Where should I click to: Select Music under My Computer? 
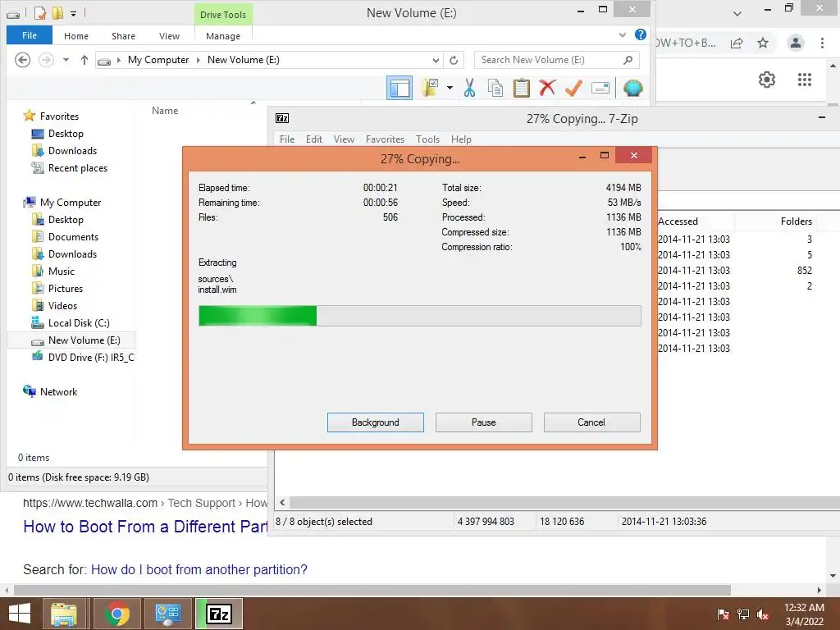61,271
